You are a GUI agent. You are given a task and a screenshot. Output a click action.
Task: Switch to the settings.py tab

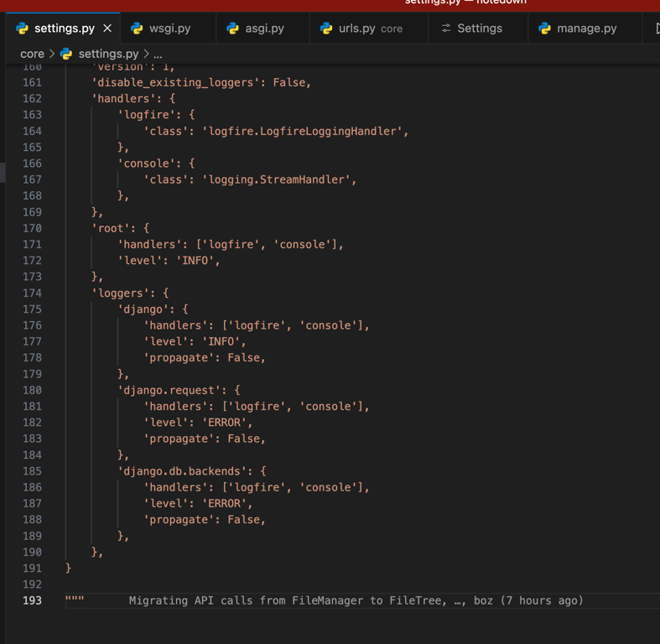63,29
